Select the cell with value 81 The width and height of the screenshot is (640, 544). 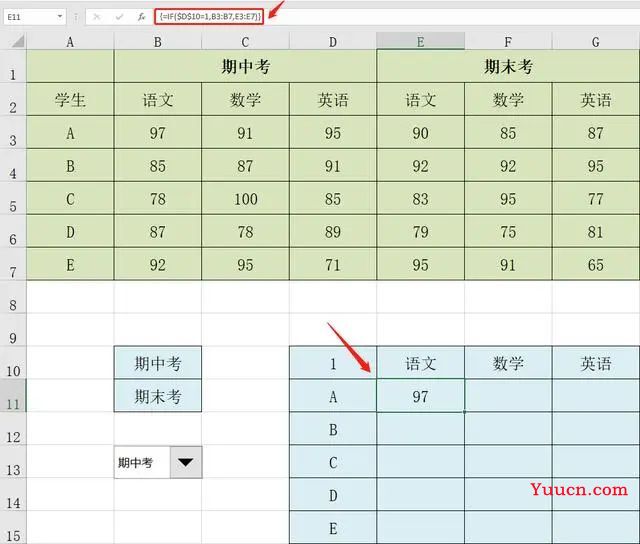596,231
